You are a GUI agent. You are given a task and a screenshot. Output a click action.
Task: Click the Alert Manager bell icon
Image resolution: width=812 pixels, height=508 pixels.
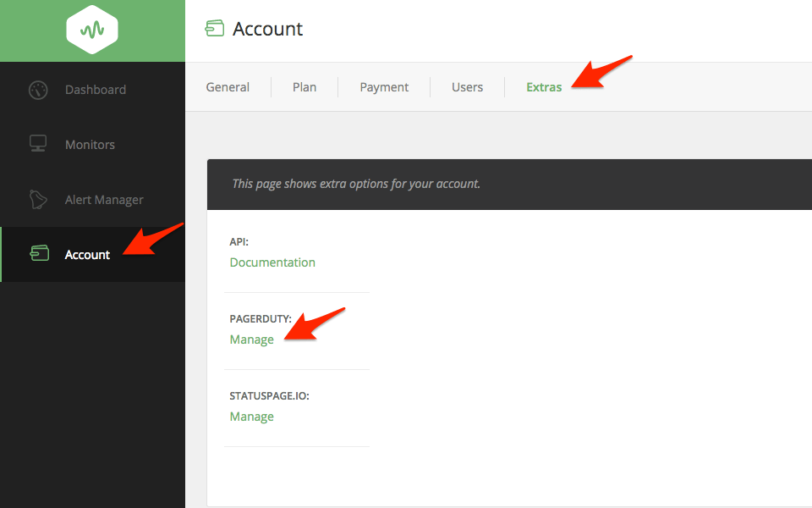[38, 200]
